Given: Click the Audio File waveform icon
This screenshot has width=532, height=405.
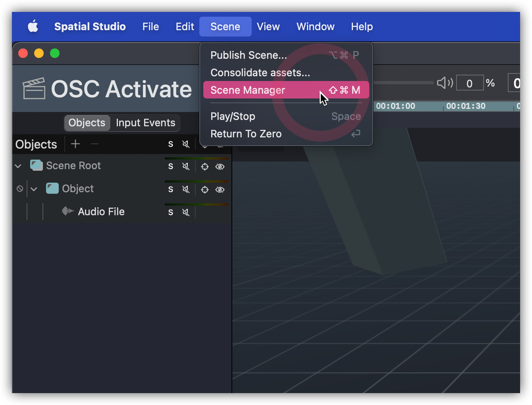Looking at the screenshot, I should click(x=68, y=211).
